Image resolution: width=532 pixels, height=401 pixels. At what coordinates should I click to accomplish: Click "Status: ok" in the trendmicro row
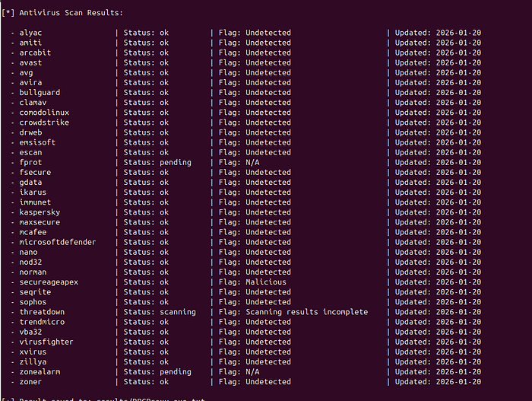click(146, 322)
